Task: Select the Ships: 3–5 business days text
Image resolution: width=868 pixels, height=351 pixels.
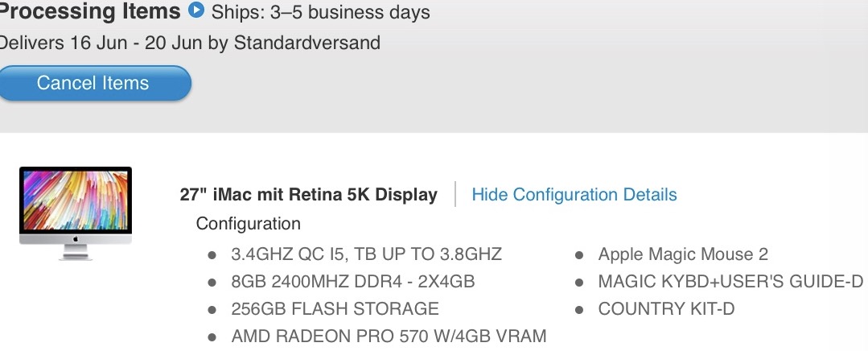Action: tap(320, 13)
